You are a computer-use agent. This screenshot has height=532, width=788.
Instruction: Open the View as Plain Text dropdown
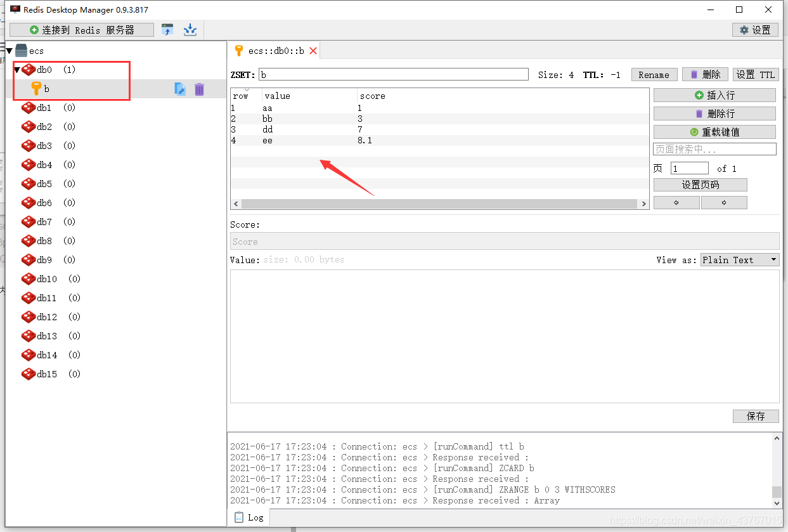point(739,260)
